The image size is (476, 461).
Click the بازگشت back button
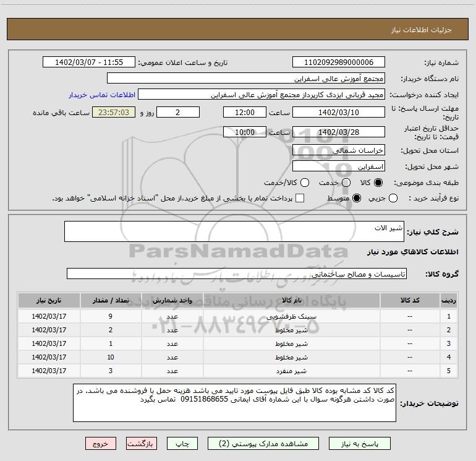click(x=142, y=444)
